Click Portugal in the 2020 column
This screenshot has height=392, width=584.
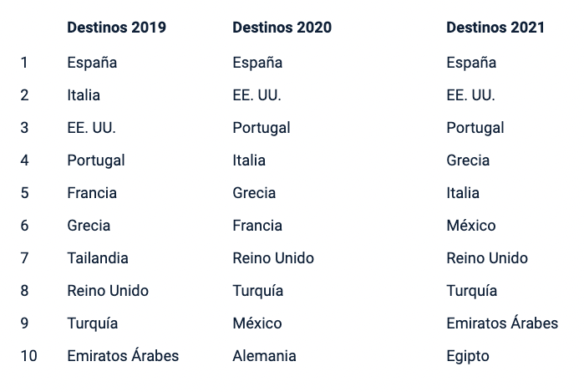[261, 128]
